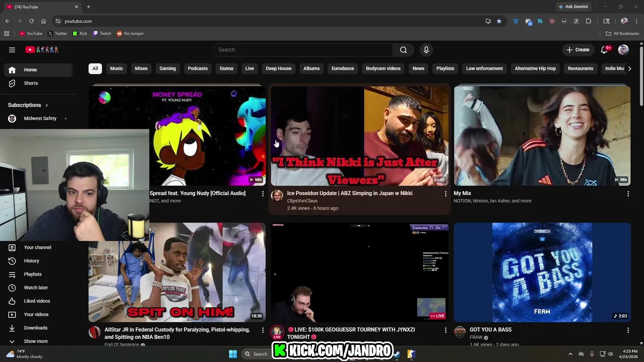
Task: Click the browser home button
Action: click(x=43, y=21)
